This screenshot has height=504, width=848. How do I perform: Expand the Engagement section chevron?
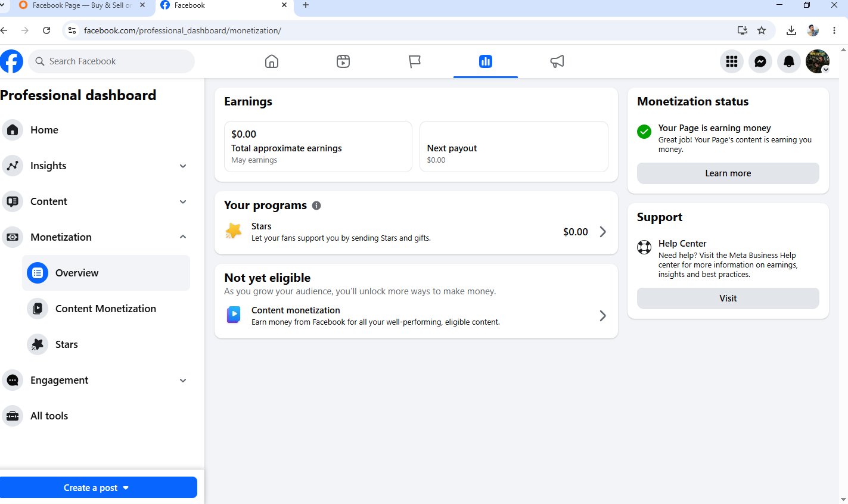tap(183, 381)
